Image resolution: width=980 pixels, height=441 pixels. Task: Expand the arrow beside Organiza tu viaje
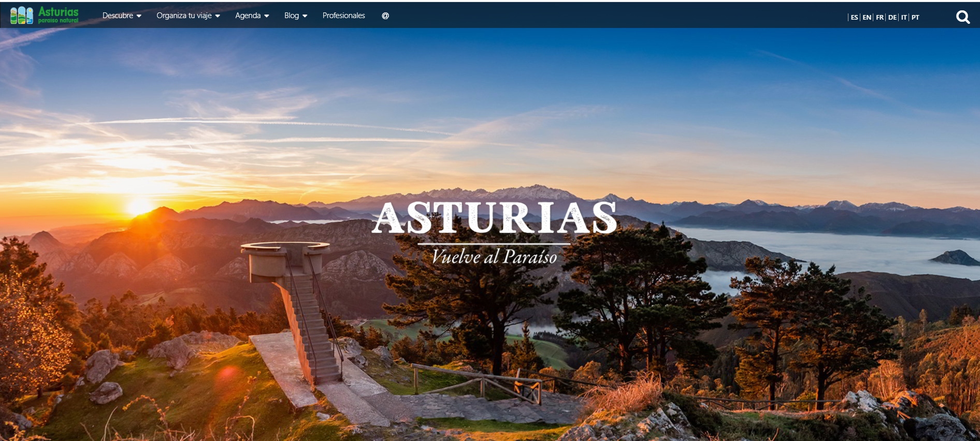218,16
